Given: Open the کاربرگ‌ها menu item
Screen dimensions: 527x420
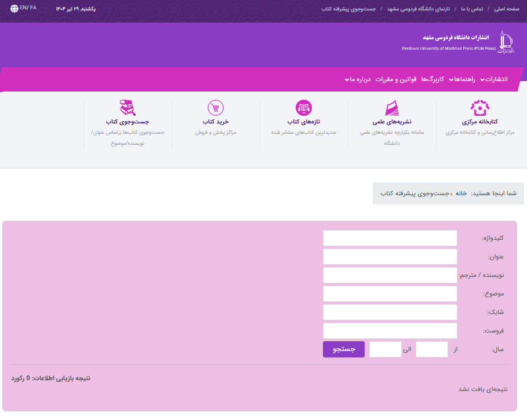Looking at the screenshot, I should click(x=432, y=79).
